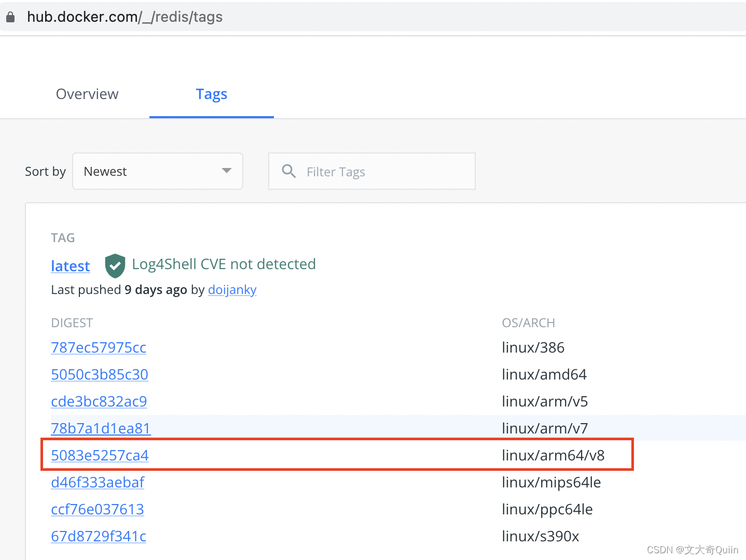Switch to the Overview tab
Viewport: 746px width, 560px height.
[87, 94]
